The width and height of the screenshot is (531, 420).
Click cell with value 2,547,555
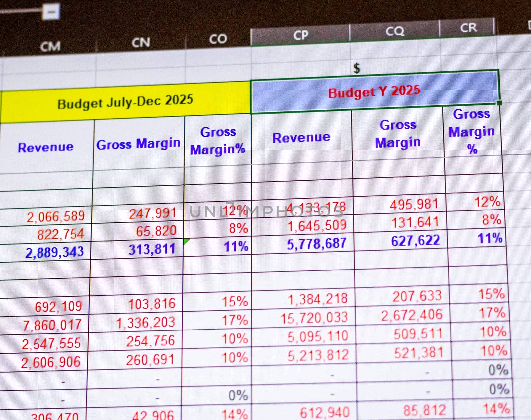[43, 344]
